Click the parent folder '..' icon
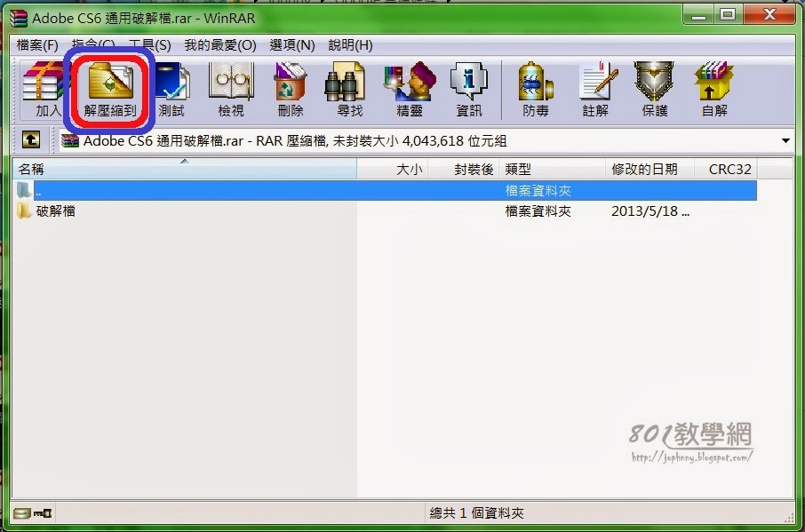This screenshot has height=532, width=805. [x=24, y=190]
